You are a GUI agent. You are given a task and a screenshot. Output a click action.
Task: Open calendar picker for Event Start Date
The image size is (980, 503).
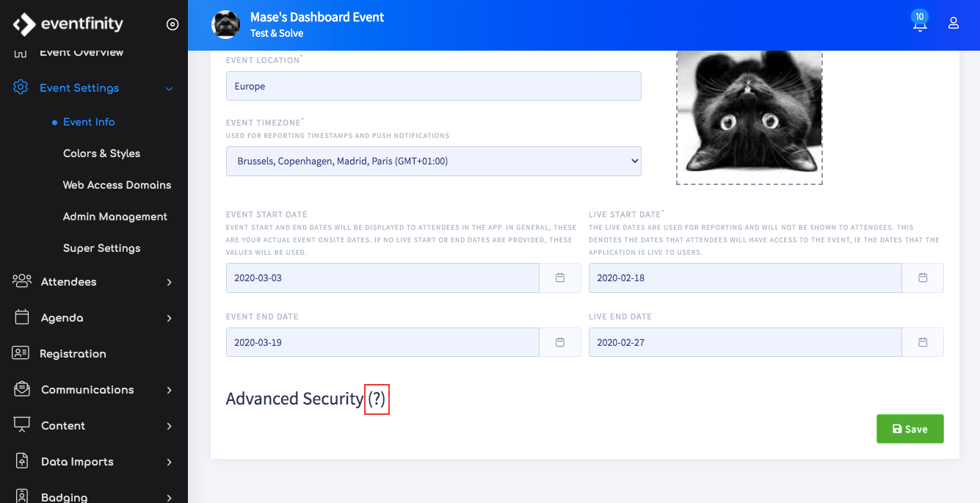tap(560, 278)
